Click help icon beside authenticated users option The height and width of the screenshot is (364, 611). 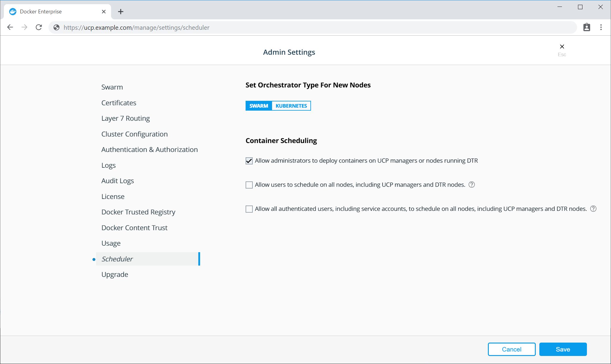click(593, 209)
